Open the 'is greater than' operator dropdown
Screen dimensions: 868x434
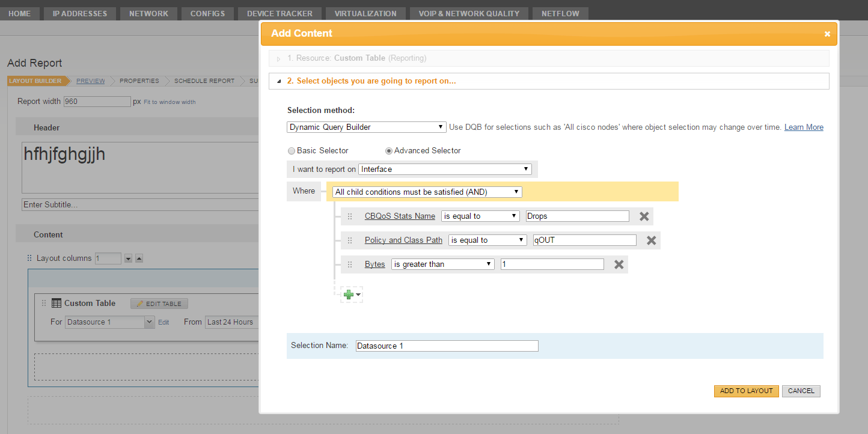(442, 264)
